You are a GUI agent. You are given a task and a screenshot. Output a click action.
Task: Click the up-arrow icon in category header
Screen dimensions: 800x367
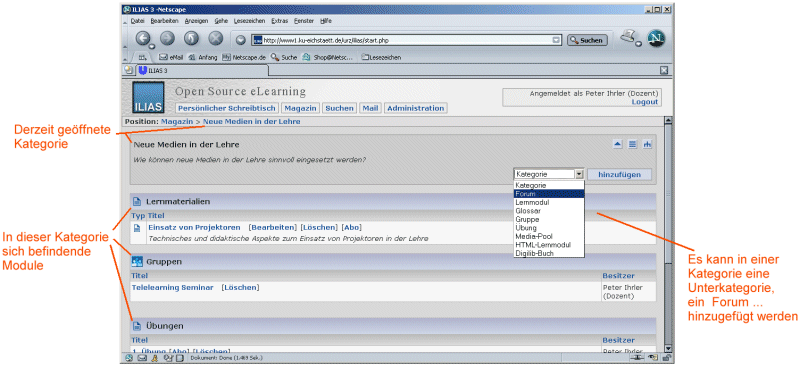coord(617,145)
